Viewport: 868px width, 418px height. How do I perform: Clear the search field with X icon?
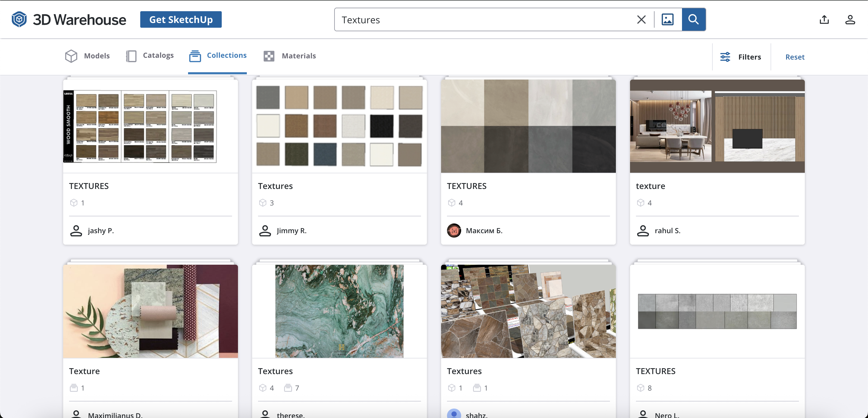tap(641, 19)
